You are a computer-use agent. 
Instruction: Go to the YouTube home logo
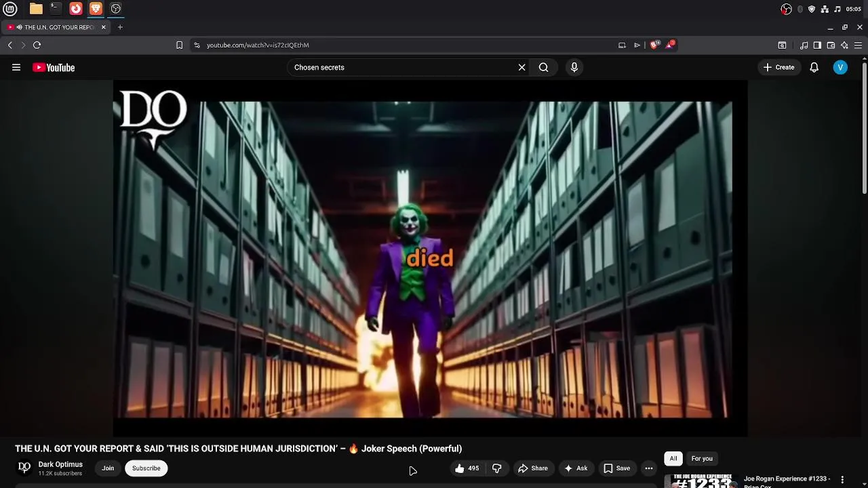[x=54, y=67]
